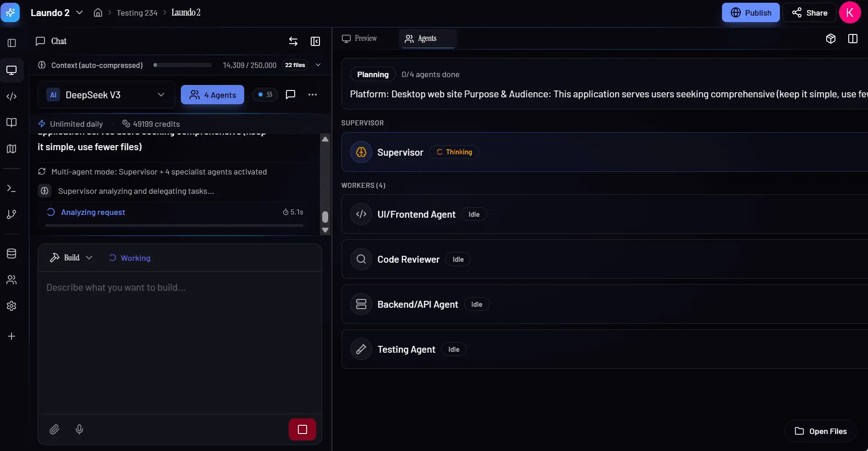The width and height of the screenshot is (868, 451).
Task: Select the Backend/API Agent row
Action: coord(605,304)
